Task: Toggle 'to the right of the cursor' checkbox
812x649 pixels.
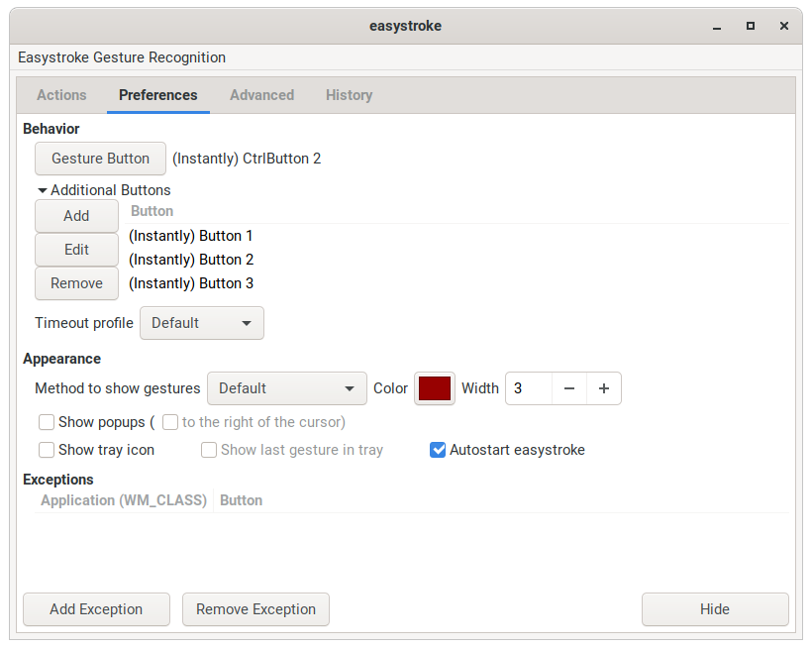Action: click(x=170, y=422)
